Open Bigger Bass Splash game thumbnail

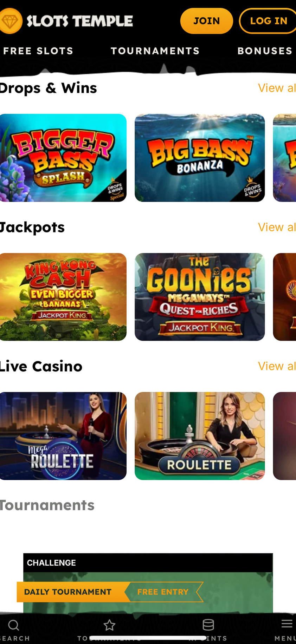pos(63,158)
